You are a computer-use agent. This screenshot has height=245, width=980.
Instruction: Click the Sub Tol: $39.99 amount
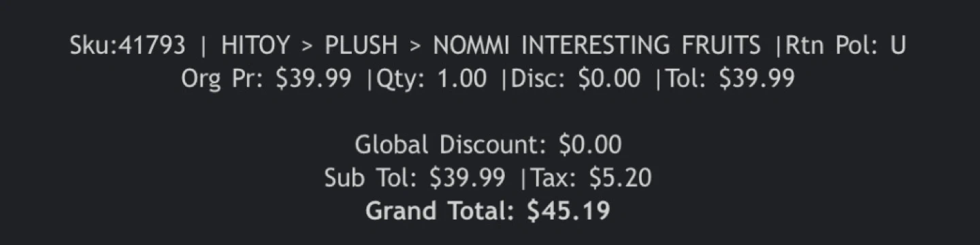pyautogui.click(x=415, y=178)
